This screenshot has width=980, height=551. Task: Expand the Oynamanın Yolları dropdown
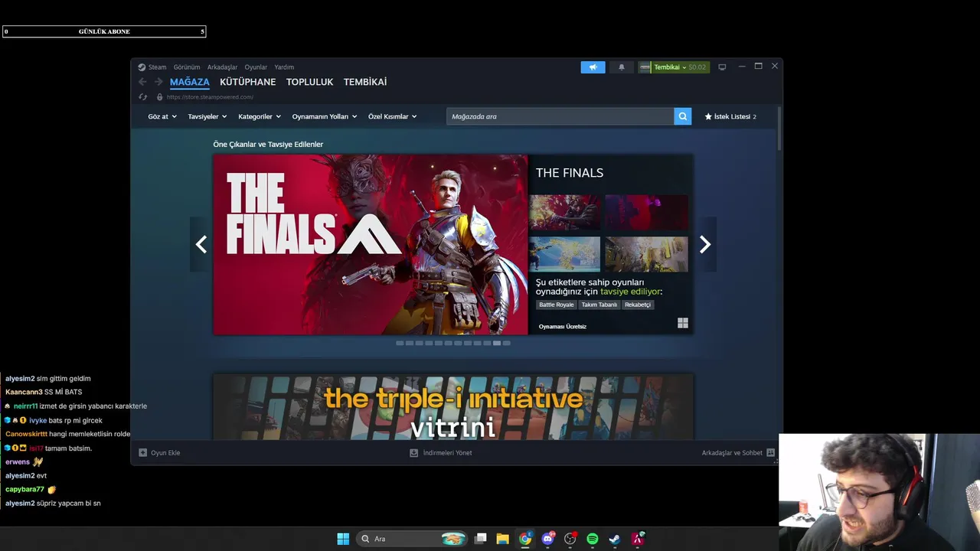(x=325, y=116)
